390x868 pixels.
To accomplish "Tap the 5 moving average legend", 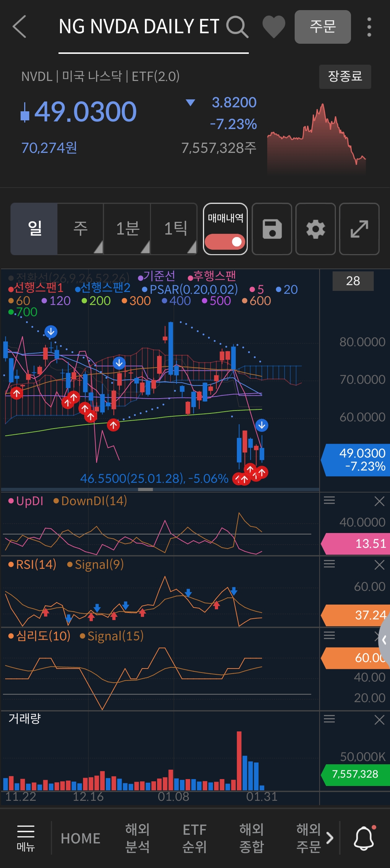I will click(x=257, y=289).
